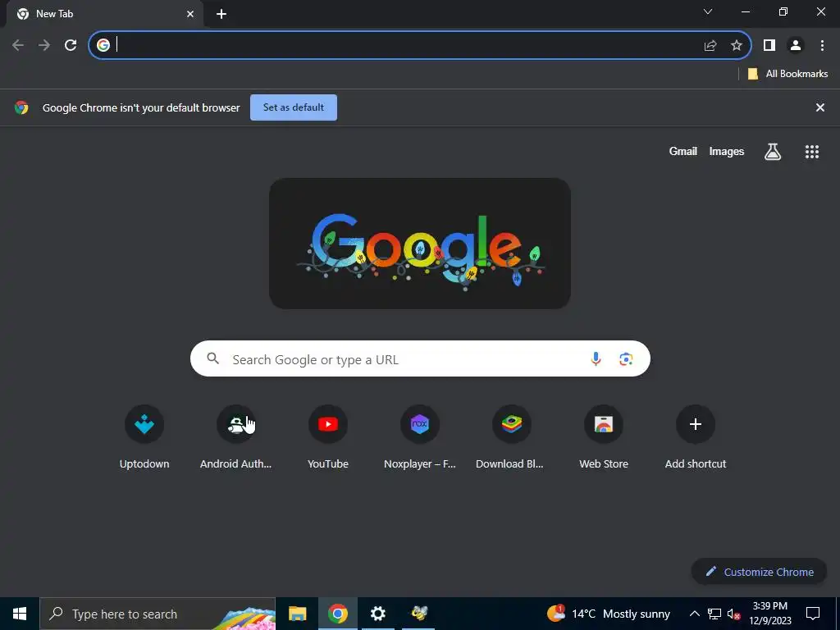This screenshot has height=630, width=840.
Task: Open Search Labs flask icon
Action: pyautogui.click(x=773, y=152)
